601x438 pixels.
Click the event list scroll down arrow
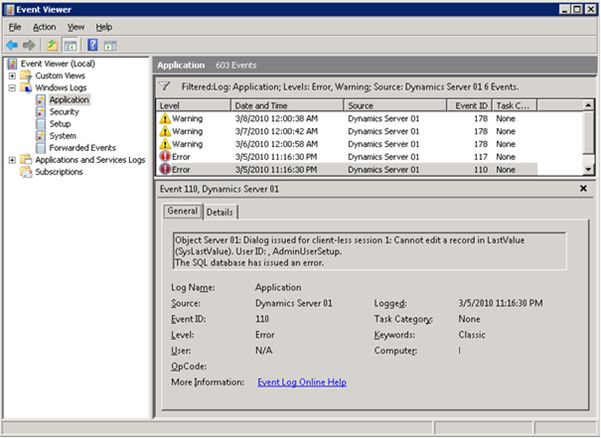pyautogui.click(x=588, y=169)
